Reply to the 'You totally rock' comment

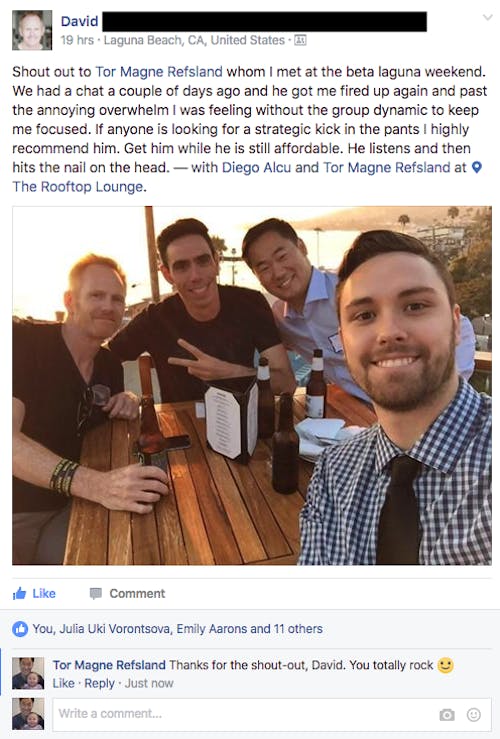(x=99, y=683)
